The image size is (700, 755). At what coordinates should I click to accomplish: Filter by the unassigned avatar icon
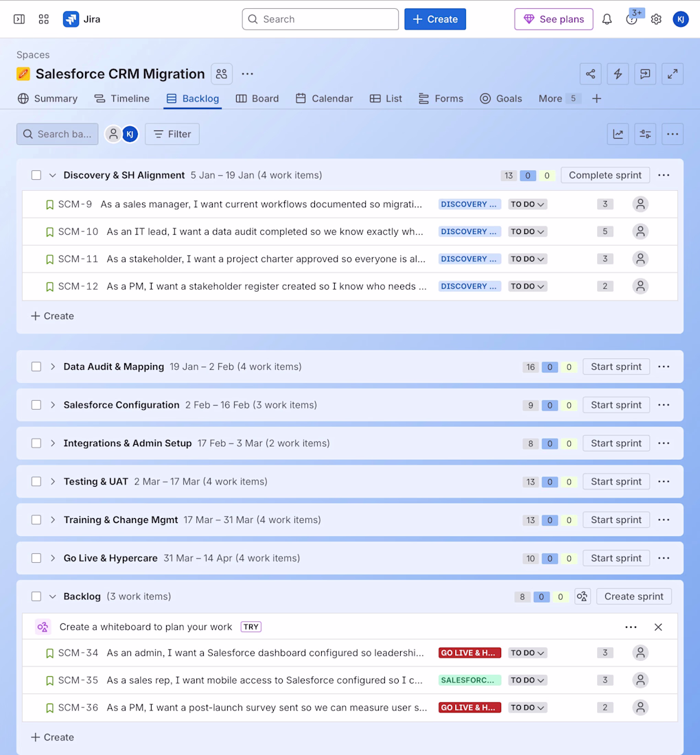coord(113,134)
